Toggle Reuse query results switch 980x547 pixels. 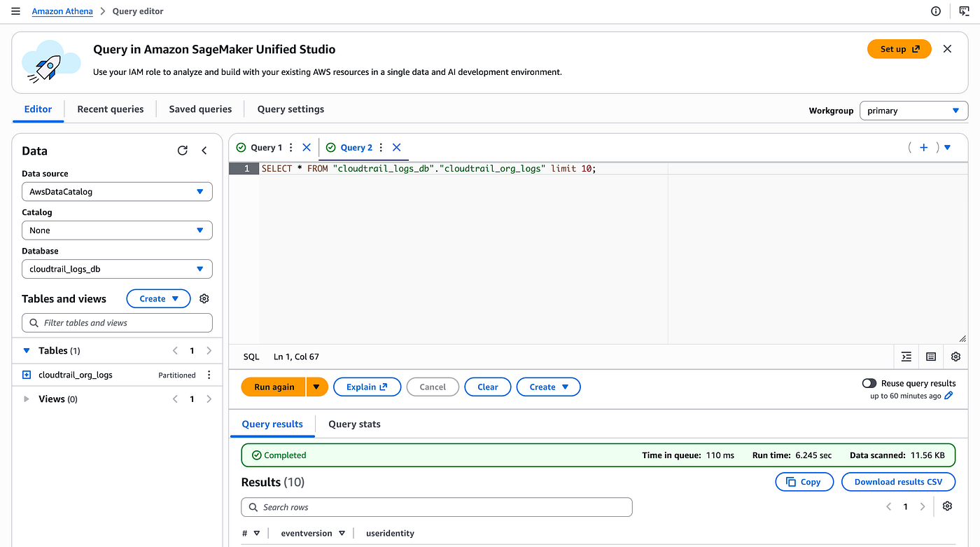(x=869, y=383)
